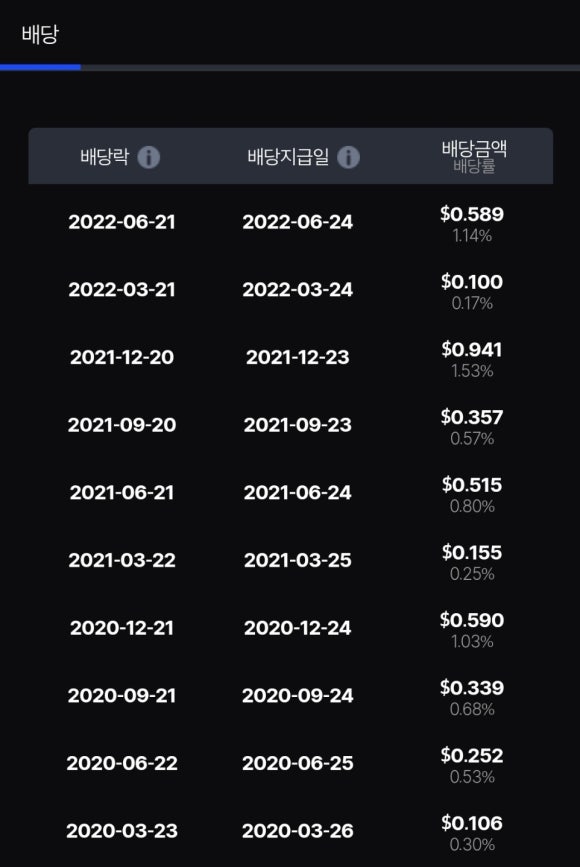The width and height of the screenshot is (580, 867).
Task: Tap dividend amount $0.155
Action: (472, 552)
